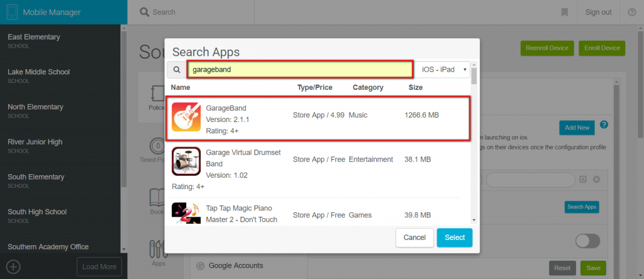This screenshot has width=644, height=279.
Task: Select Garage Virtual Drumset Band name
Action: point(243,158)
